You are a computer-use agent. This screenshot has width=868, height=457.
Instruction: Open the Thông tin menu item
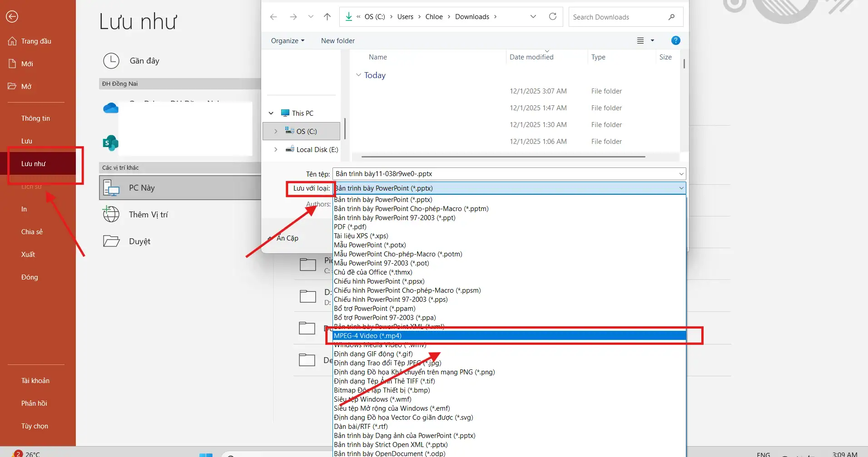(x=35, y=118)
